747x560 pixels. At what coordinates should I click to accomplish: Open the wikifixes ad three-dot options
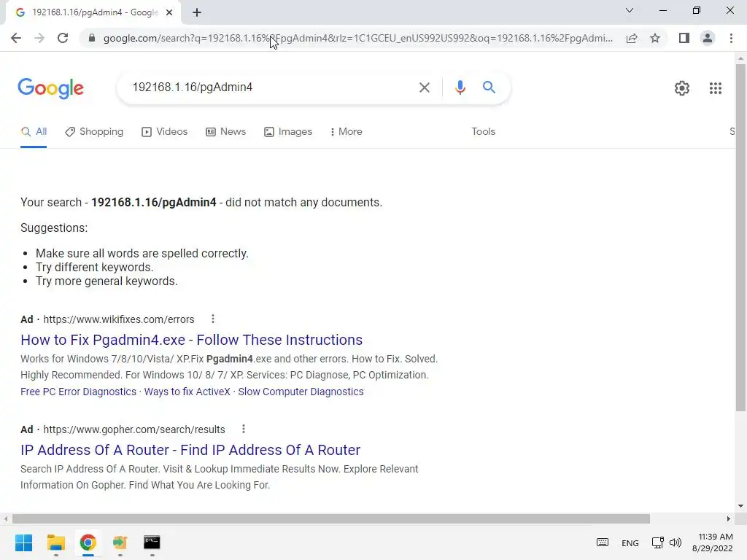coord(213,319)
